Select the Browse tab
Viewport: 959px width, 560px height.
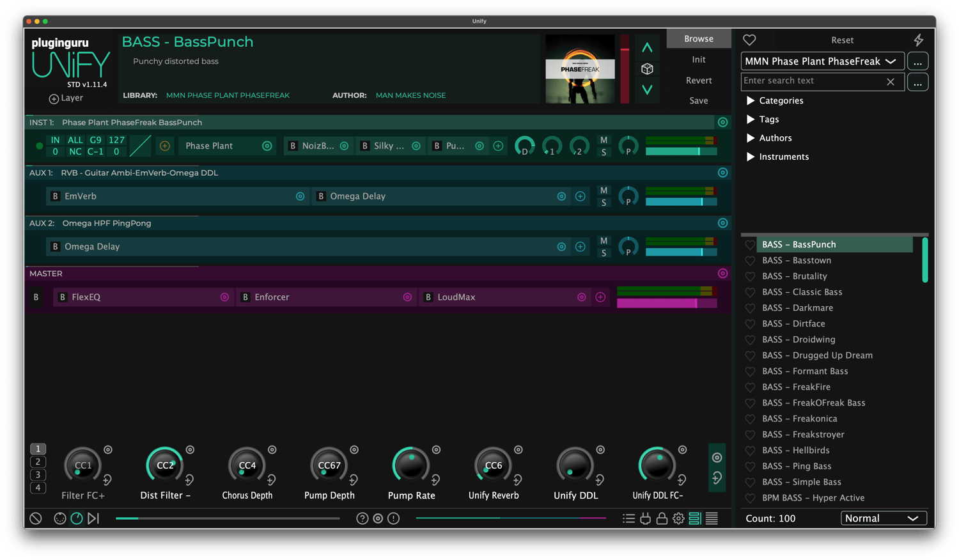point(698,39)
